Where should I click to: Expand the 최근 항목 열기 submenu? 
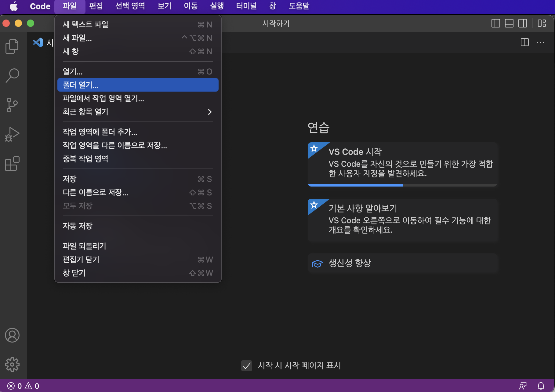(138, 112)
